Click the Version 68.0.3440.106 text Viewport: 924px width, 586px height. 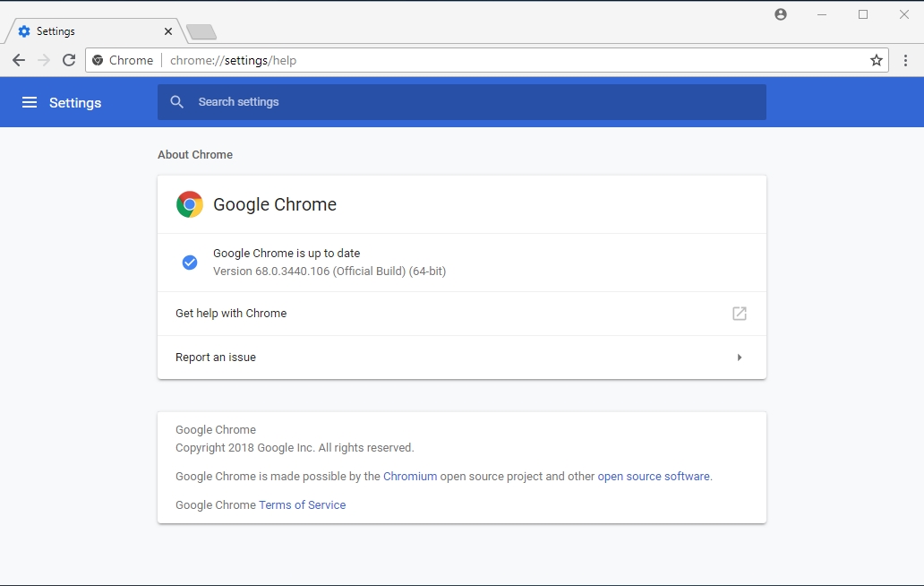pos(329,271)
